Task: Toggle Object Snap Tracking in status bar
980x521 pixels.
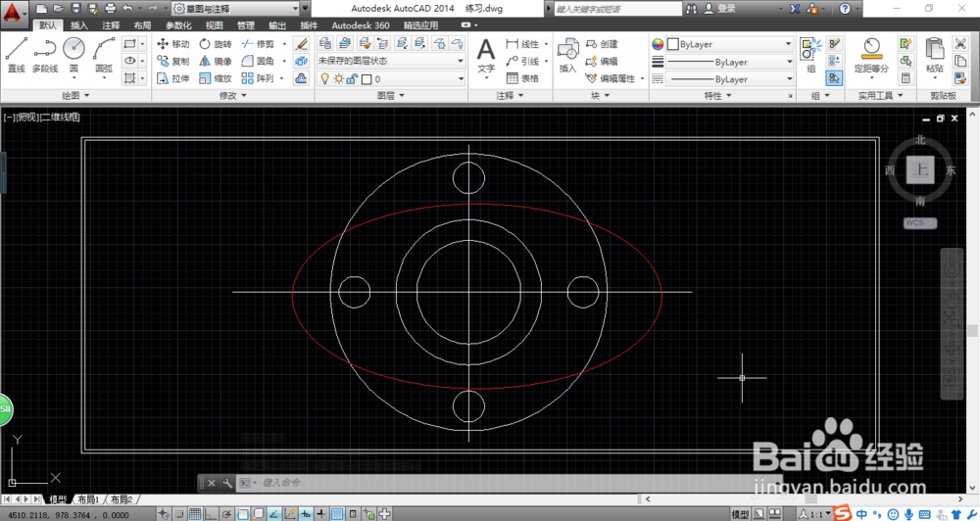Action: point(273,514)
